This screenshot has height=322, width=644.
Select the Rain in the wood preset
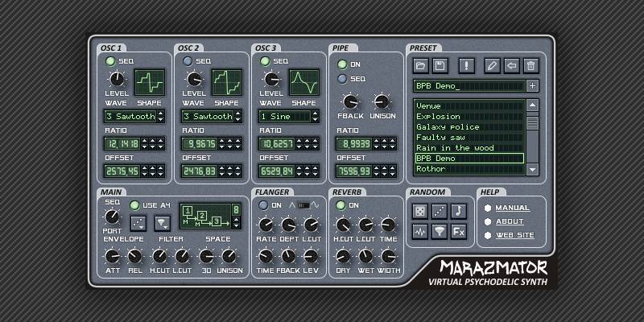[469, 148]
